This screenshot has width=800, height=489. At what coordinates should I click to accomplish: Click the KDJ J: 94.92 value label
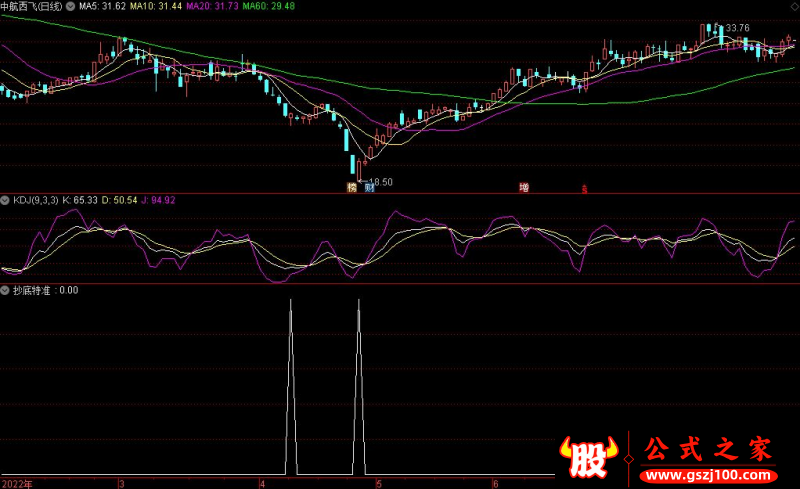pos(158,200)
